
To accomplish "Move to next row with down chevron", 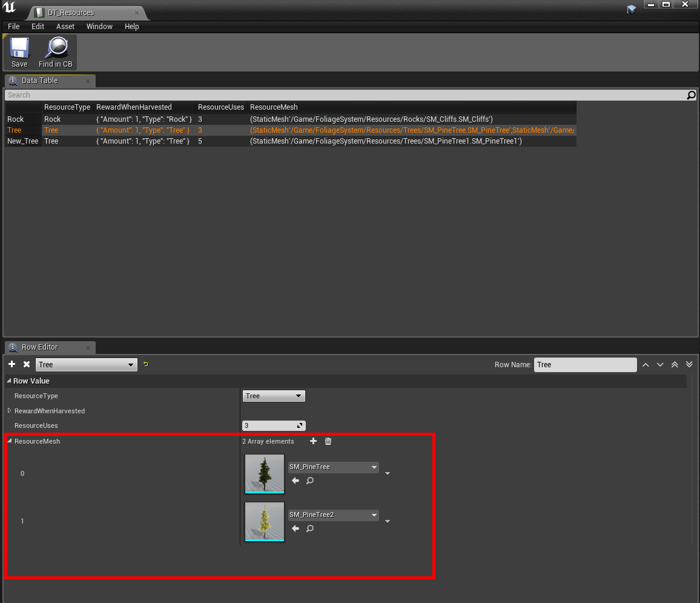I will pyautogui.click(x=660, y=365).
